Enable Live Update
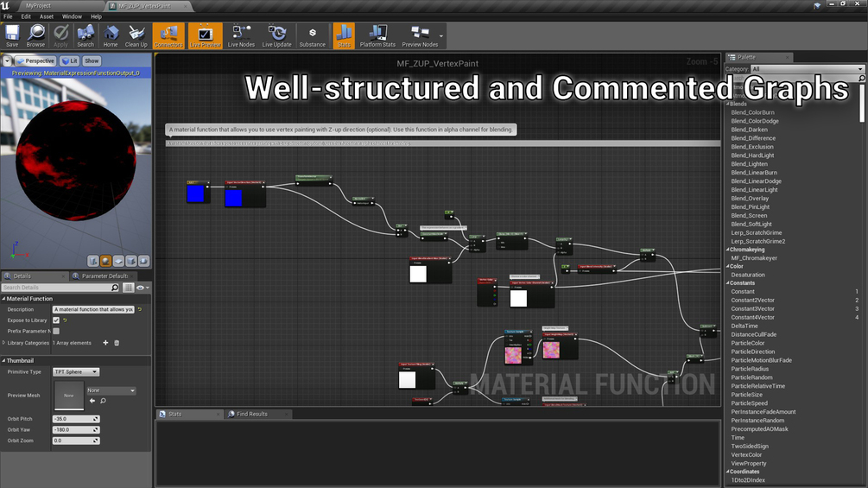 [276, 36]
